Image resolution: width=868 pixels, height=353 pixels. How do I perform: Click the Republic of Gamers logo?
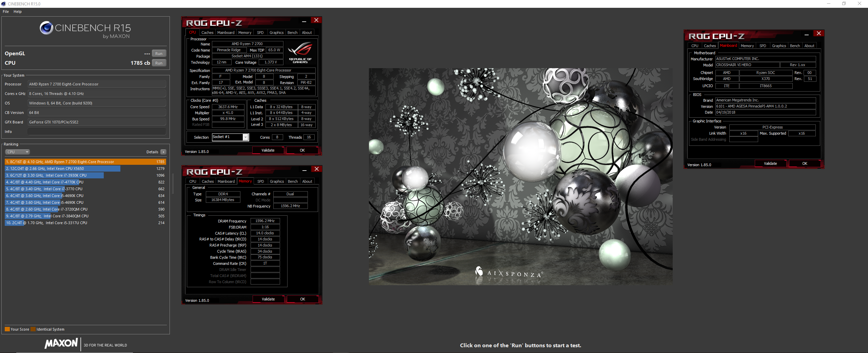(x=300, y=52)
